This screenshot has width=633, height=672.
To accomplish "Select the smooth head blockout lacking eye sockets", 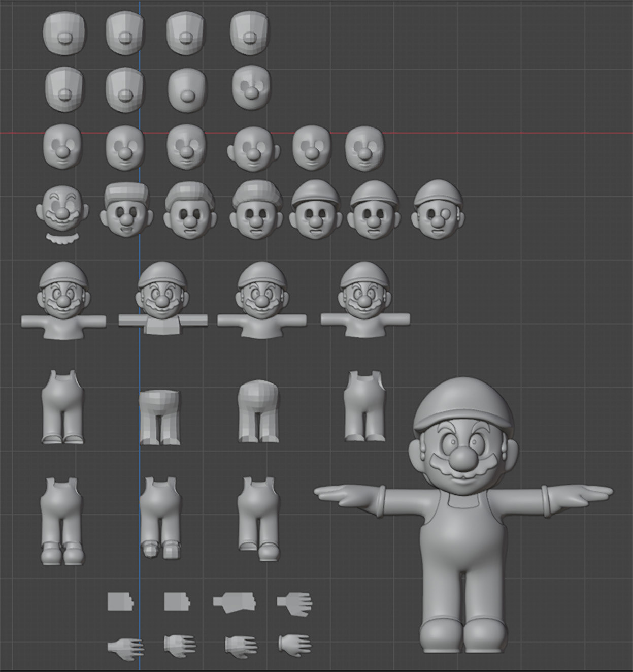I will point(187,91).
